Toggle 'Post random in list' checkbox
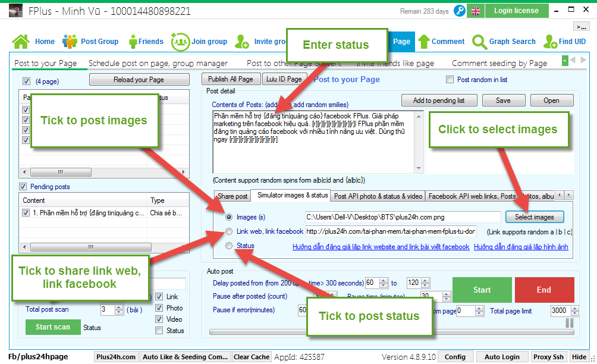Screen dimensions: 597x364 (x=450, y=80)
